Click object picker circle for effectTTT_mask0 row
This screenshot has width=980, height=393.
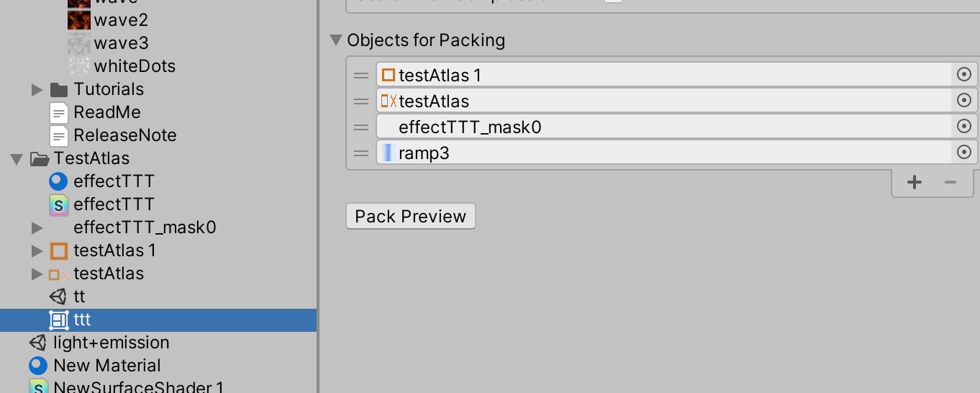964,126
